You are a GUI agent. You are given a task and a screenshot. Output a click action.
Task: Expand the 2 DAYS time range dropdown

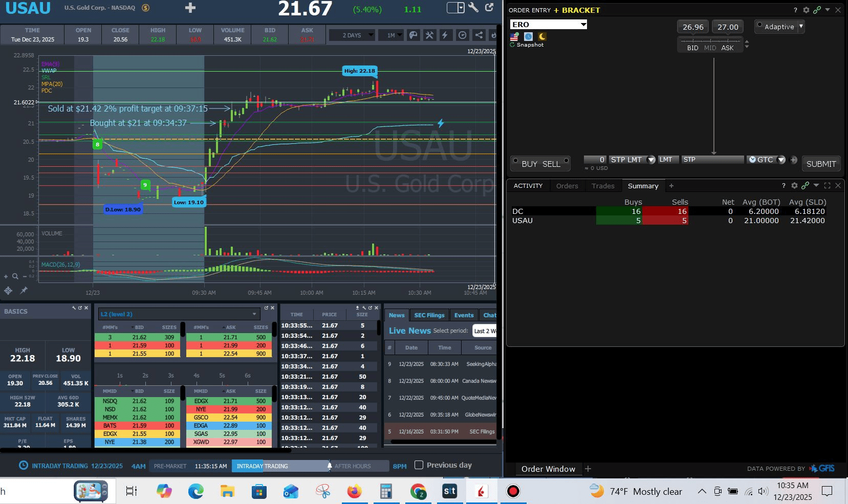[x=352, y=35]
